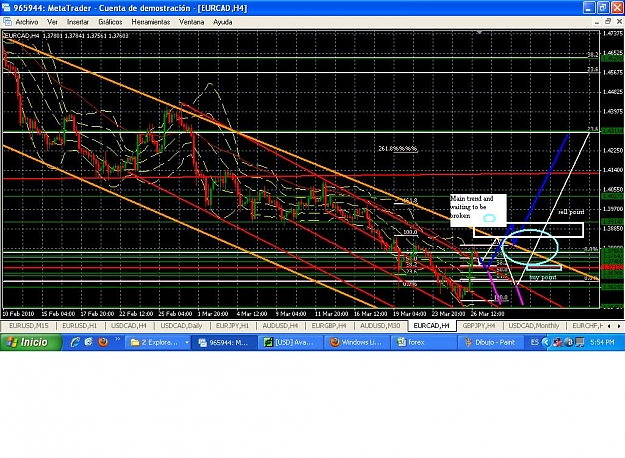
Task: Open the Insertar menu
Action: point(78,22)
